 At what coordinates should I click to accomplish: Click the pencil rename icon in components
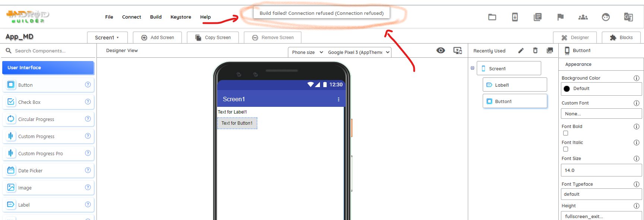click(x=521, y=51)
